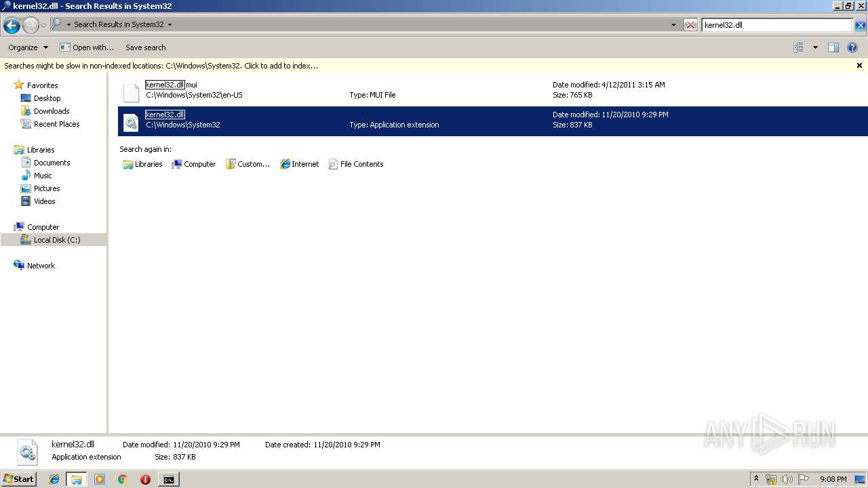Open Explorer Help icon
Image resolution: width=868 pixels, height=488 pixels.
pyautogui.click(x=852, y=47)
